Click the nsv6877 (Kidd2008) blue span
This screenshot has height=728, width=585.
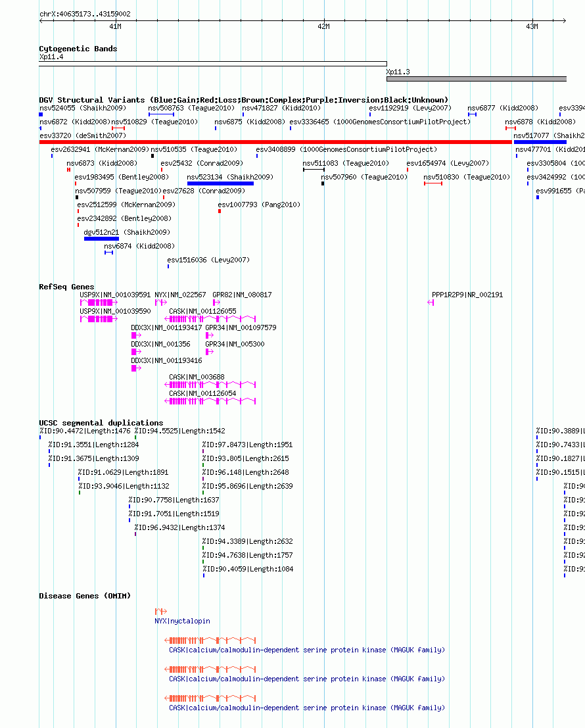coord(472,114)
